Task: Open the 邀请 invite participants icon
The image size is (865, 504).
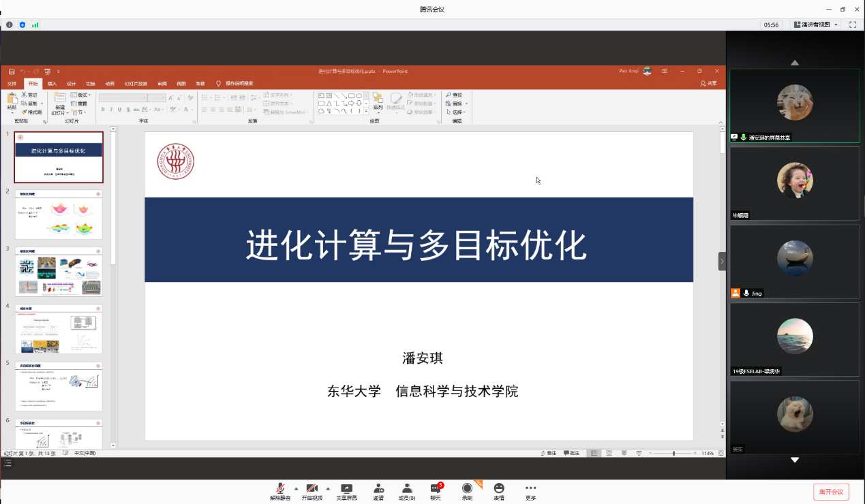Action: tap(378, 489)
